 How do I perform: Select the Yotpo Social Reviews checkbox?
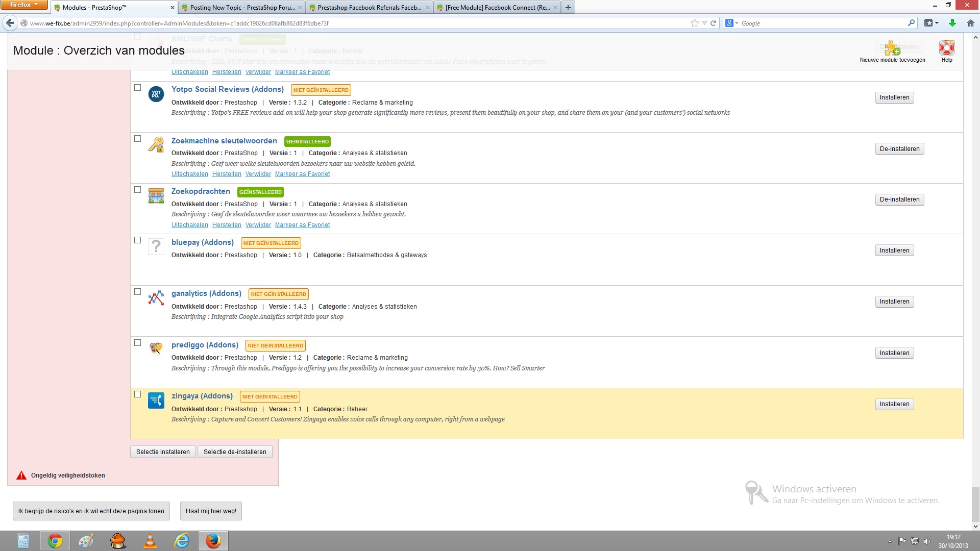(137, 88)
